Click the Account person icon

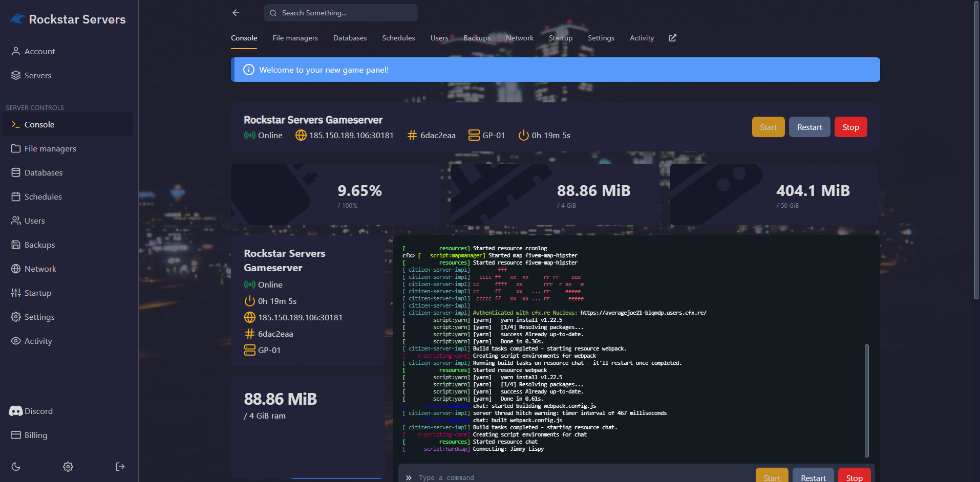[16, 51]
